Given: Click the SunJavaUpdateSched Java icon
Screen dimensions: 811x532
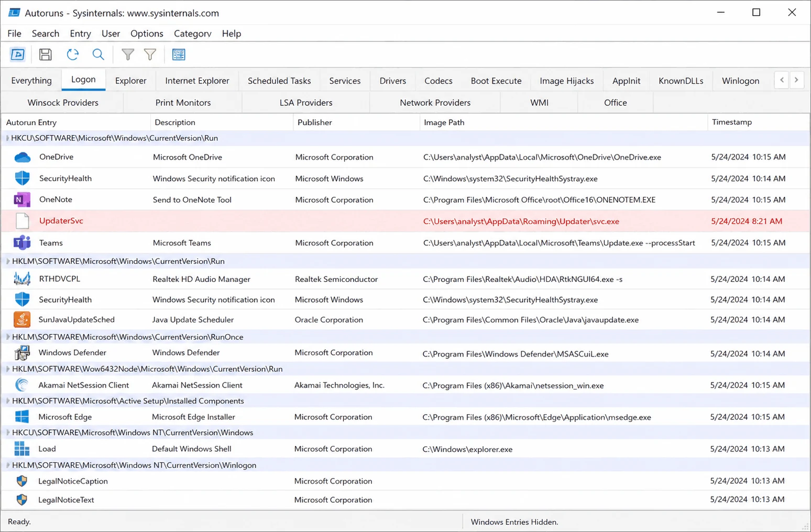Looking at the screenshot, I should point(22,319).
